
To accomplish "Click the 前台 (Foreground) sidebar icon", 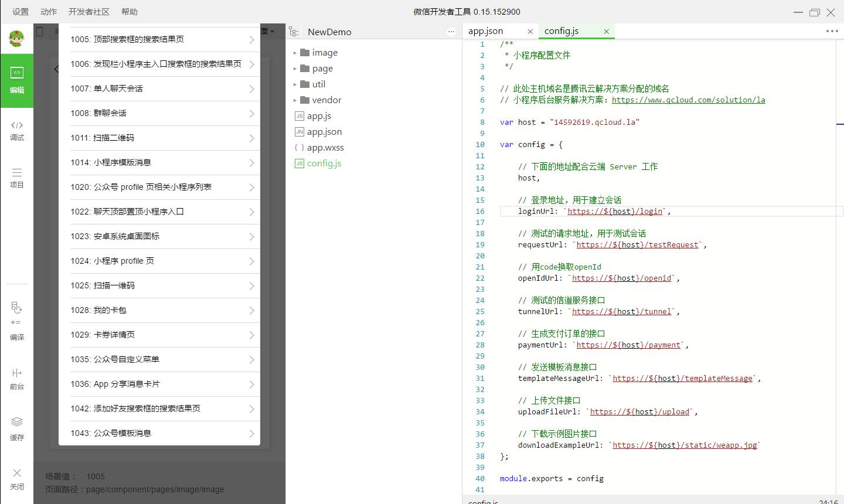I will coord(16,379).
